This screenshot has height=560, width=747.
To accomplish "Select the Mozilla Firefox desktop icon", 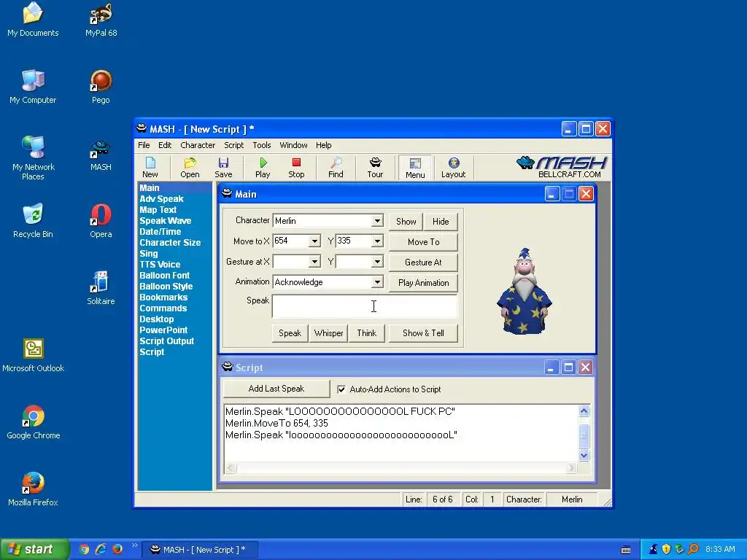I will point(34,489).
